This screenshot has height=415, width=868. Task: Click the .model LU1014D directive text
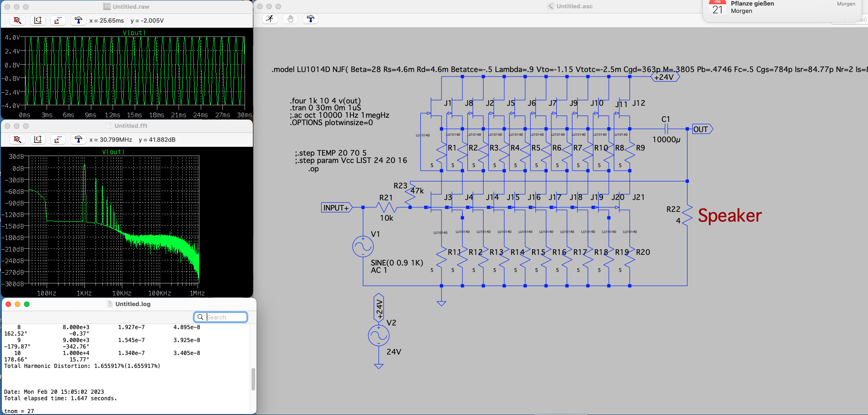tap(569, 69)
